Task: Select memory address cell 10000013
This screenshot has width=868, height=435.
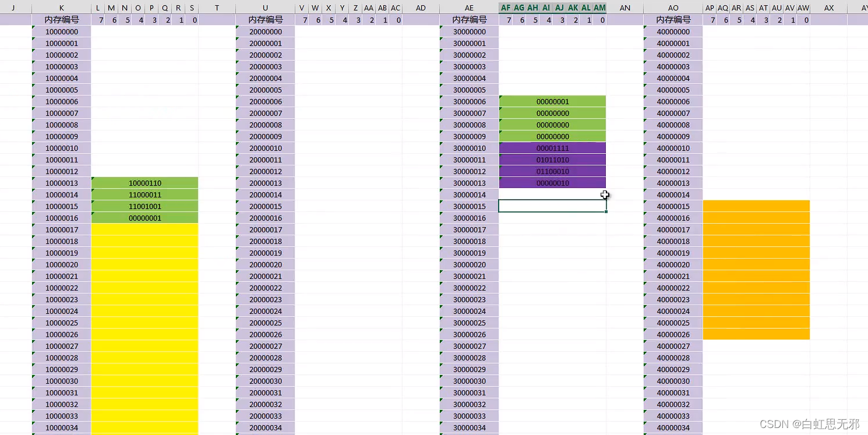Action: [62, 183]
